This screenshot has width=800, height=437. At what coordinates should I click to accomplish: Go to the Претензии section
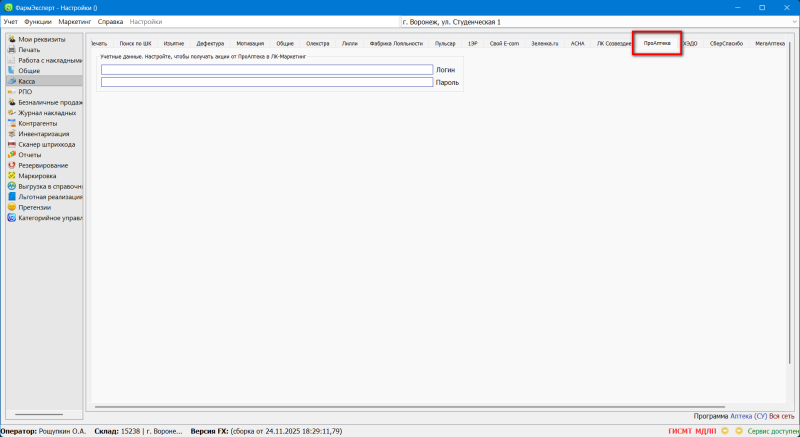(34, 207)
